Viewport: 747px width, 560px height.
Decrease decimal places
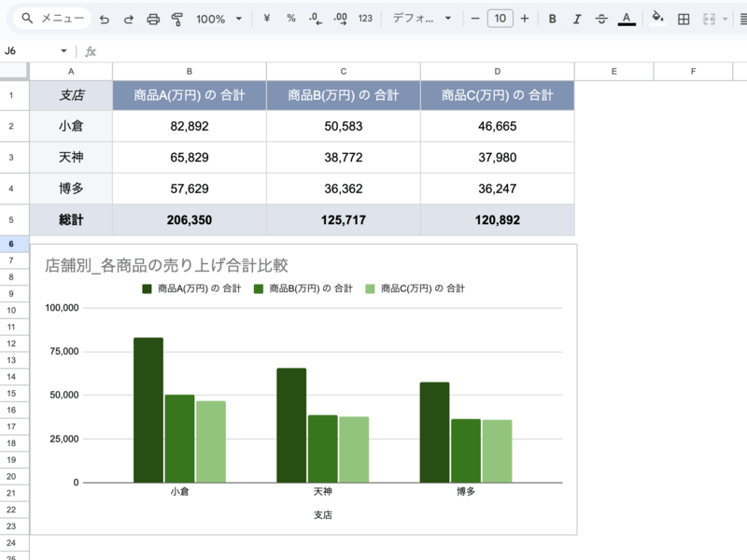pos(316,19)
